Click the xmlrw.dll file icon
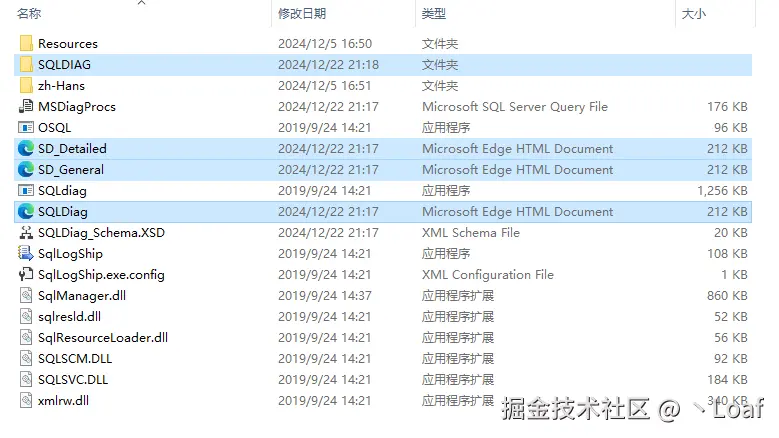Viewport: 779px width, 438px height. click(26, 400)
